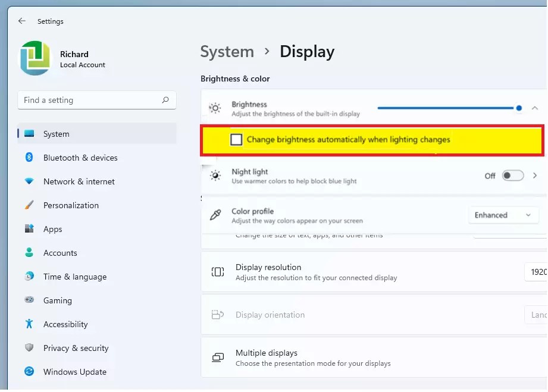548x392 pixels.
Task: Open the display orientation dropdown
Action: [536, 315]
